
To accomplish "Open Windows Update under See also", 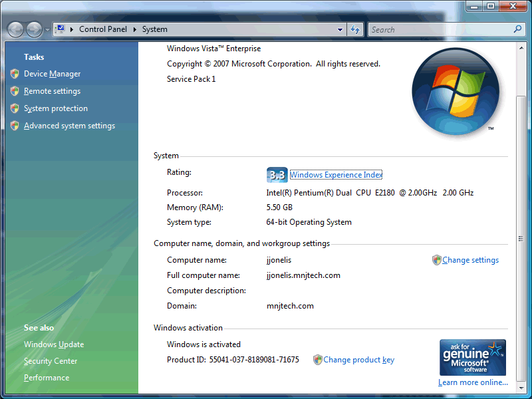I will pyautogui.click(x=54, y=344).
